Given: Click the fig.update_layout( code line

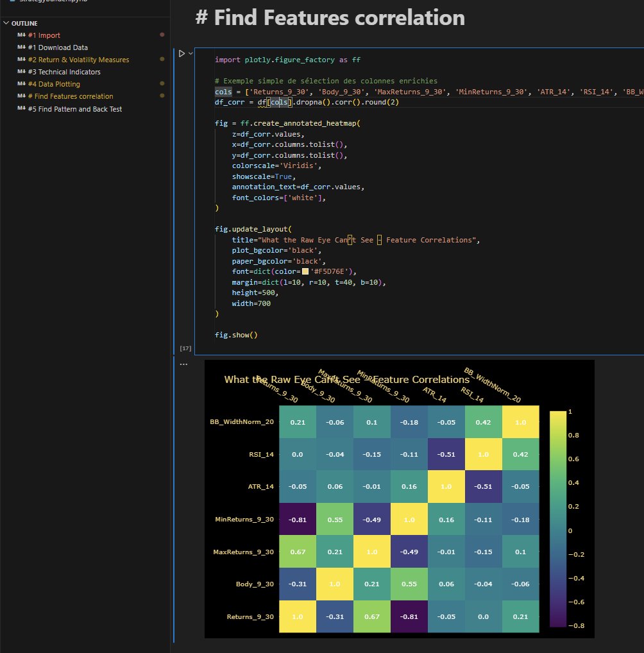Looking at the screenshot, I should 253,229.
